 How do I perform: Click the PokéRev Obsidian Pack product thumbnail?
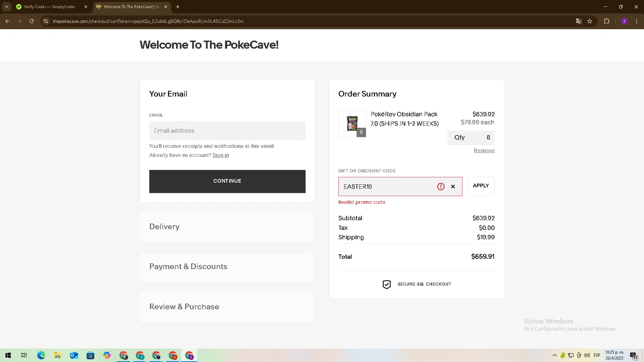pos(352,124)
